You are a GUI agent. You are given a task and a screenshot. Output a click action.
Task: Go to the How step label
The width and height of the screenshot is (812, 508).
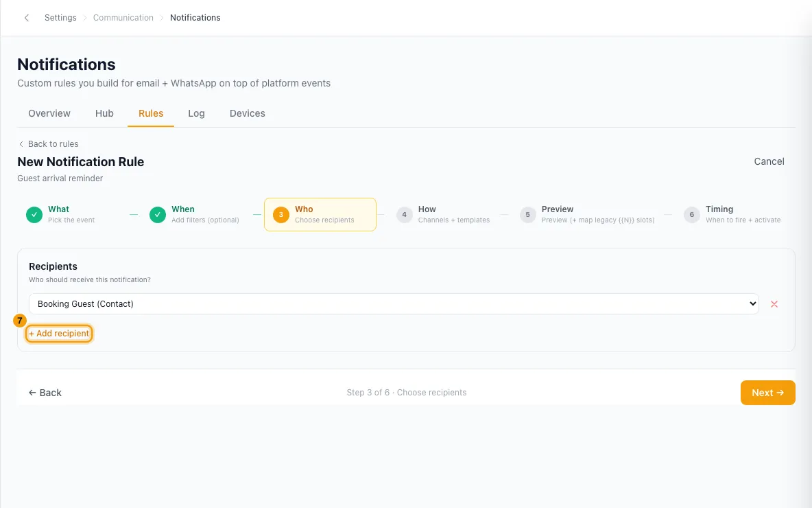427,209
